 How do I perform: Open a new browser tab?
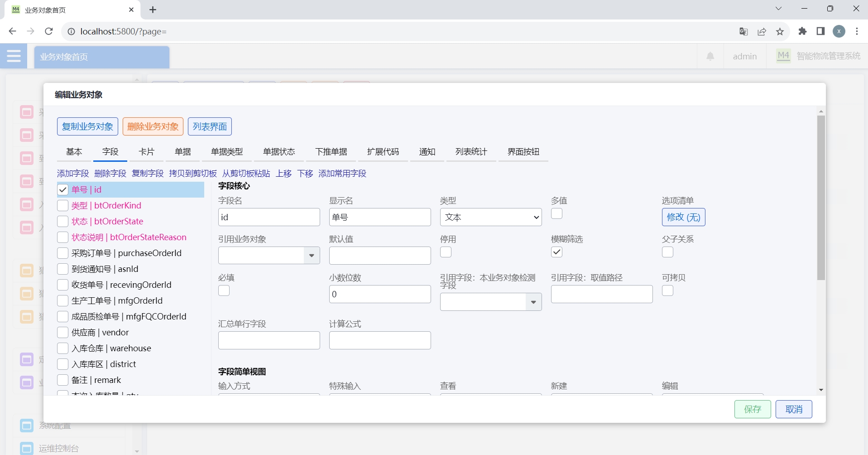point(153,10)
